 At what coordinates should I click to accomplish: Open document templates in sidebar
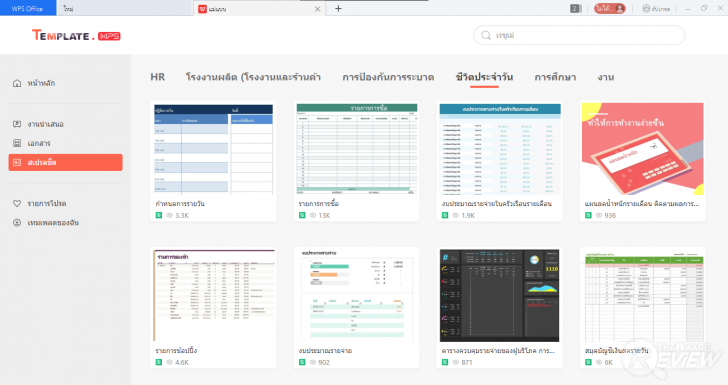39,143
